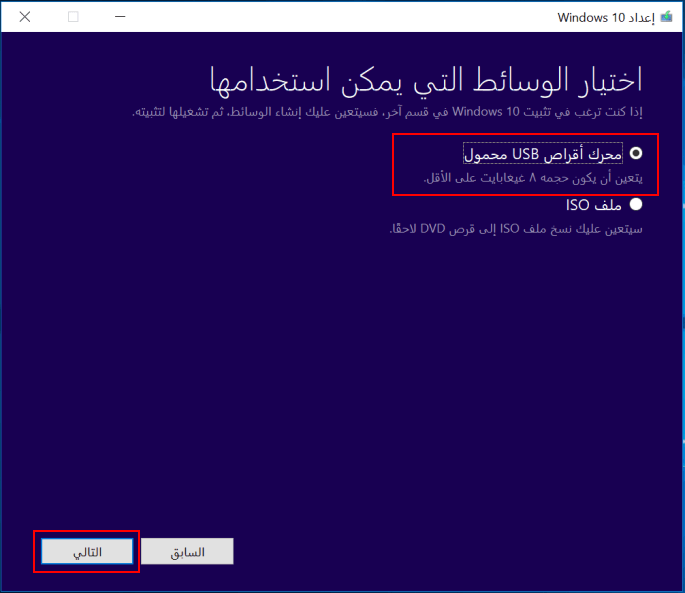Click the 'ملف ISO' label text
685x593 pixels.
pos(594,205)
